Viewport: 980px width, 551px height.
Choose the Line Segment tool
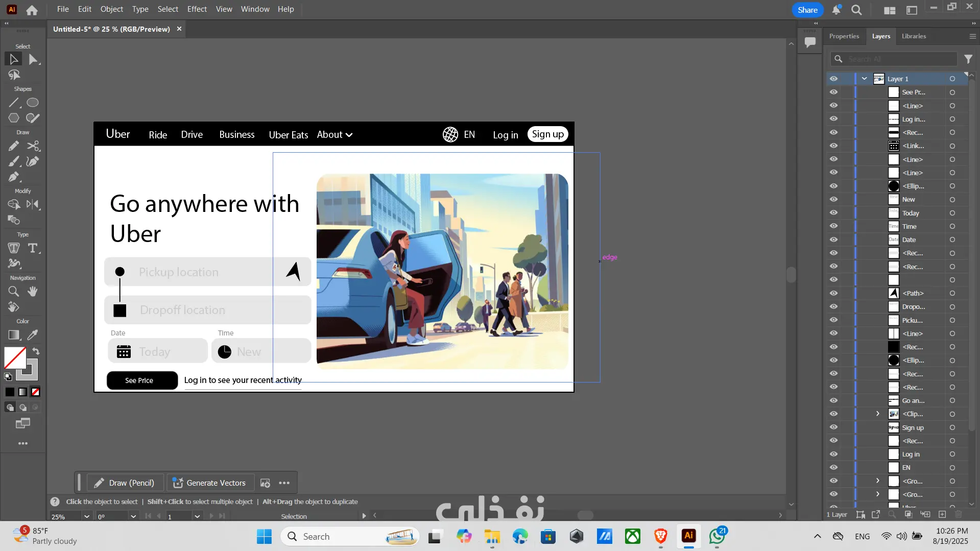click(x=14, y=103)
